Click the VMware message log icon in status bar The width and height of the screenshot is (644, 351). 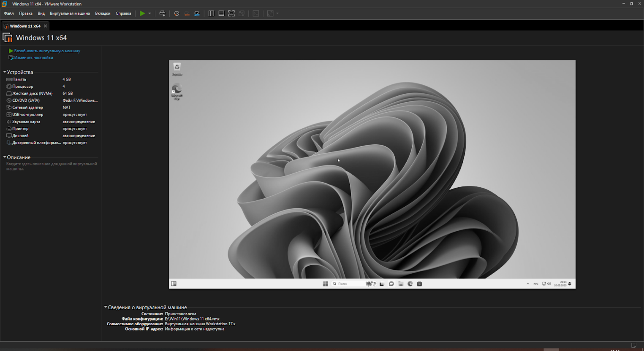pyautogui.click(x=634, y=346)
